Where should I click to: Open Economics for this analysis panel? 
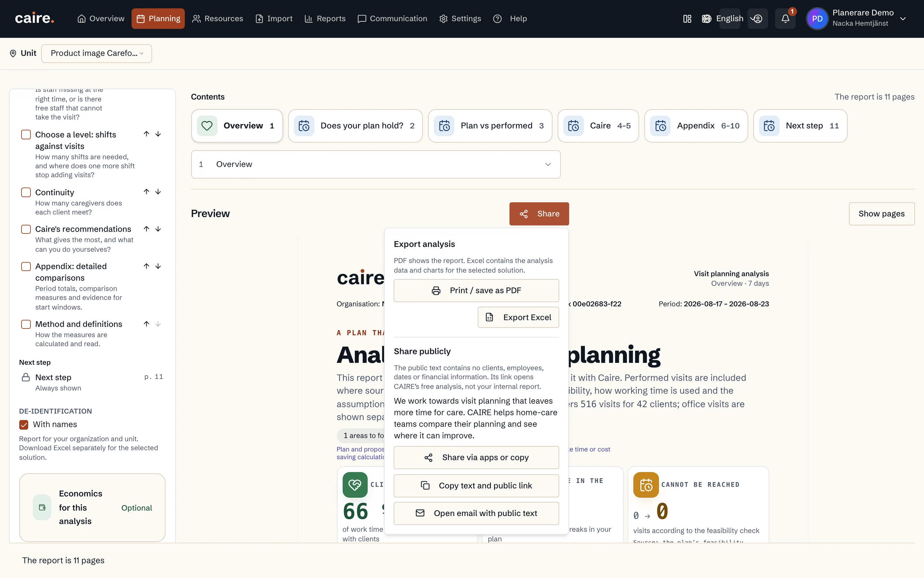pyautogui.click(x=92, y=507)
